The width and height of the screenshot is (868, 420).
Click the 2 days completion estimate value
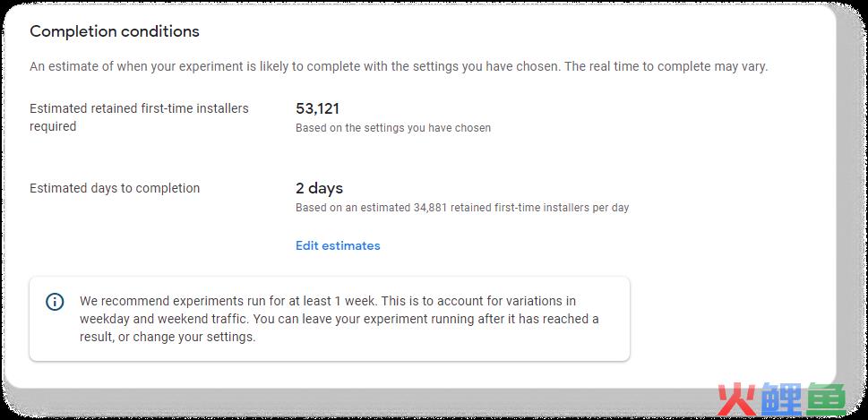click(320, 188)
